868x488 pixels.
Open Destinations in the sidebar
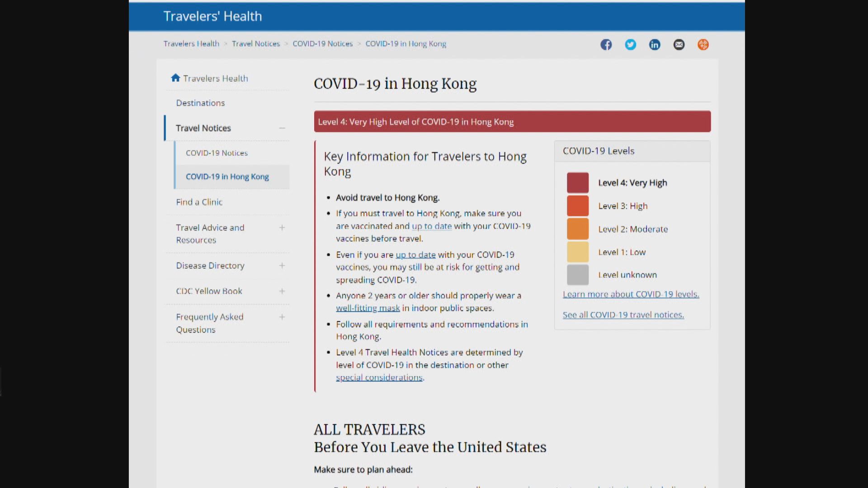point(200,103)
